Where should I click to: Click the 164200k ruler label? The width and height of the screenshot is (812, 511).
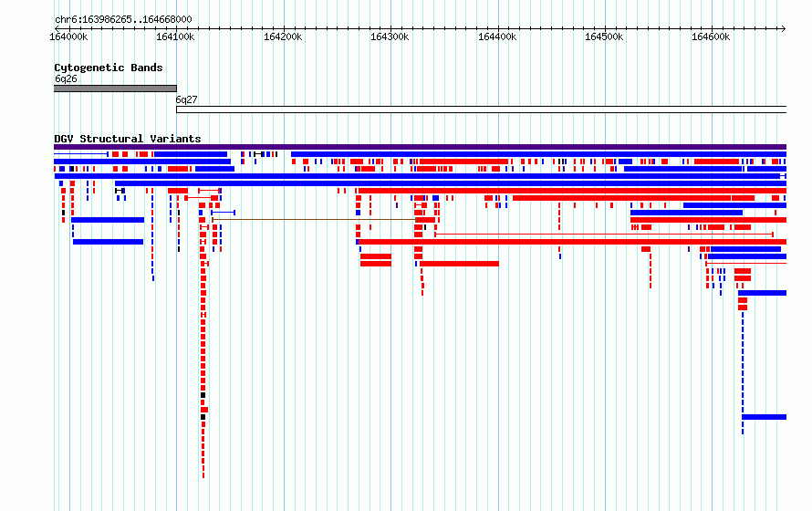click(283, 37)
